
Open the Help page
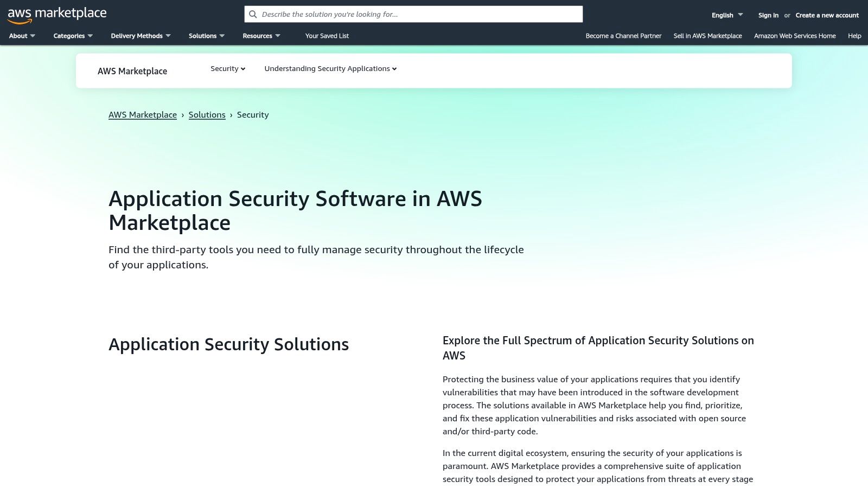[853, 36]
